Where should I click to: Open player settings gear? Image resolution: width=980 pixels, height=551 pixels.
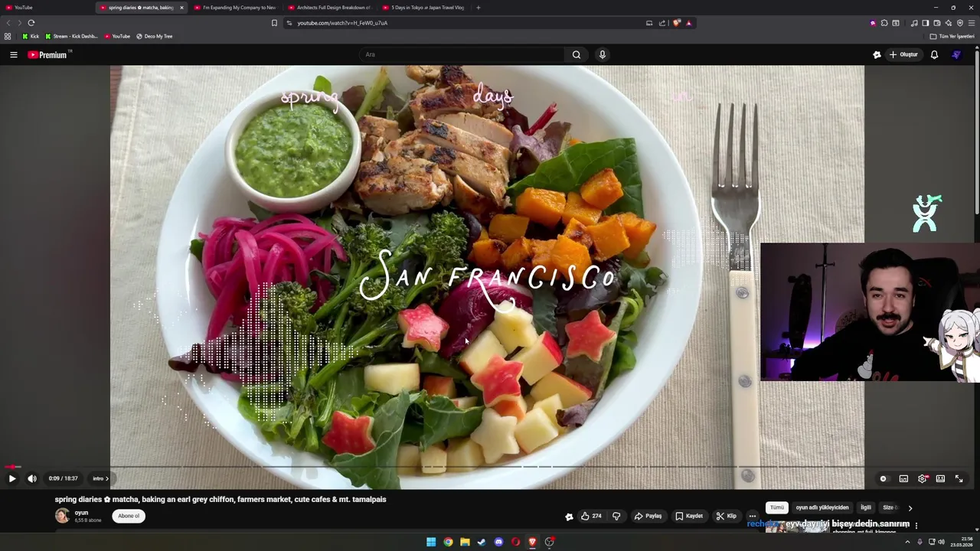tap(923, 478)
